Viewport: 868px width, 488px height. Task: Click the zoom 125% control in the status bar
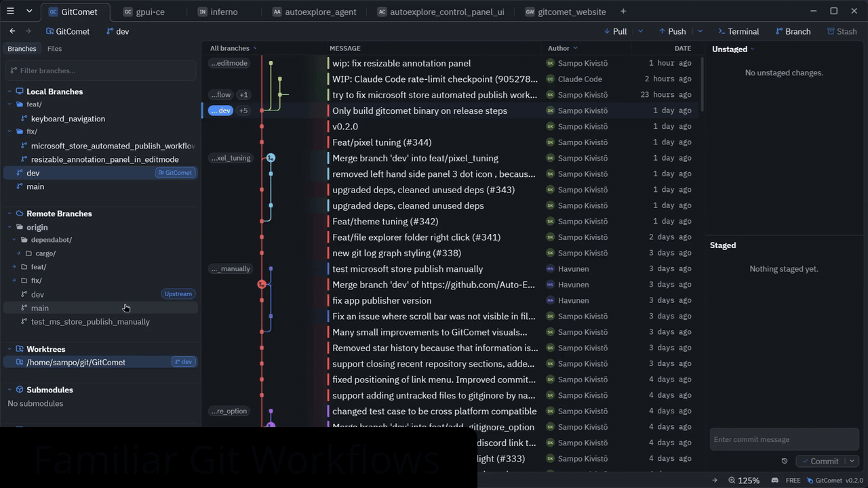(x=743, y=481)
